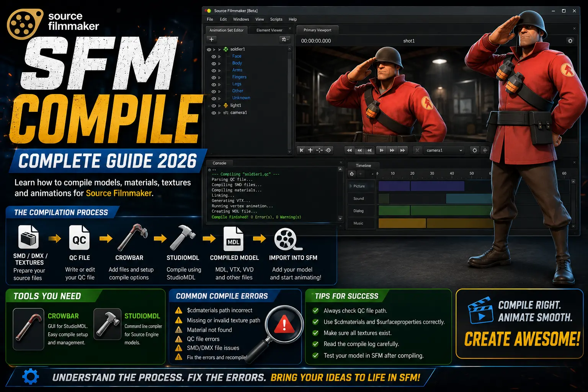Expand the light1 tree node
The image size is (588, 392).
(x=219, y=106)
